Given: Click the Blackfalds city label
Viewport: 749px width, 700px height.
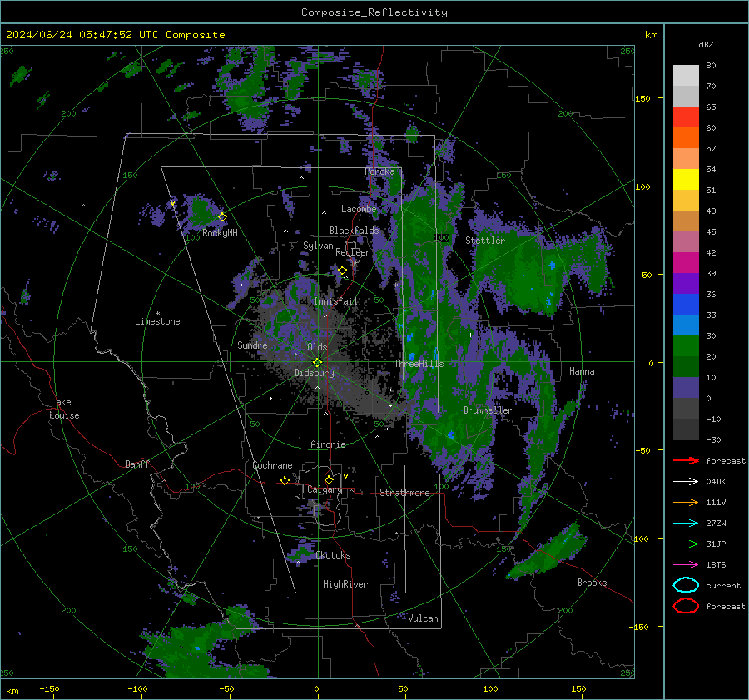Looking at the screenshot, I should coord(354,231).
